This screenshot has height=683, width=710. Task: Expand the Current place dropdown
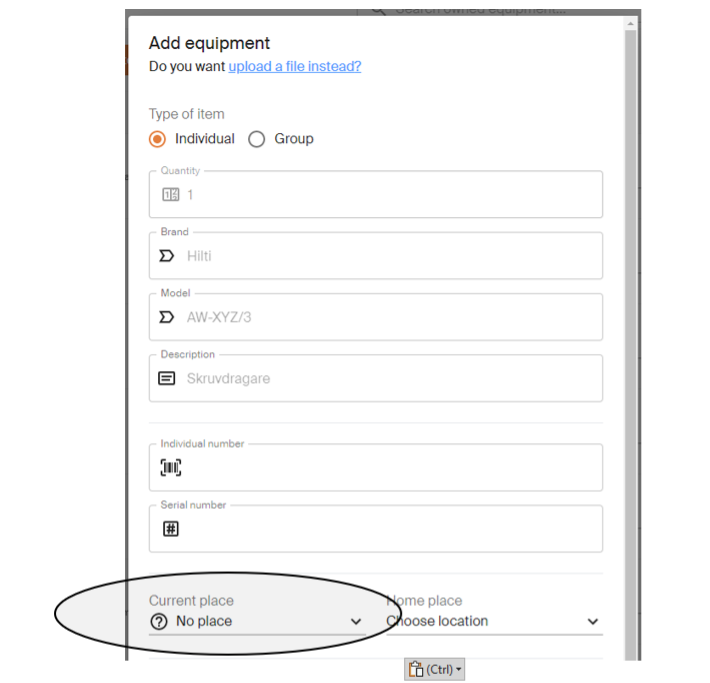[x=257, y=621]
